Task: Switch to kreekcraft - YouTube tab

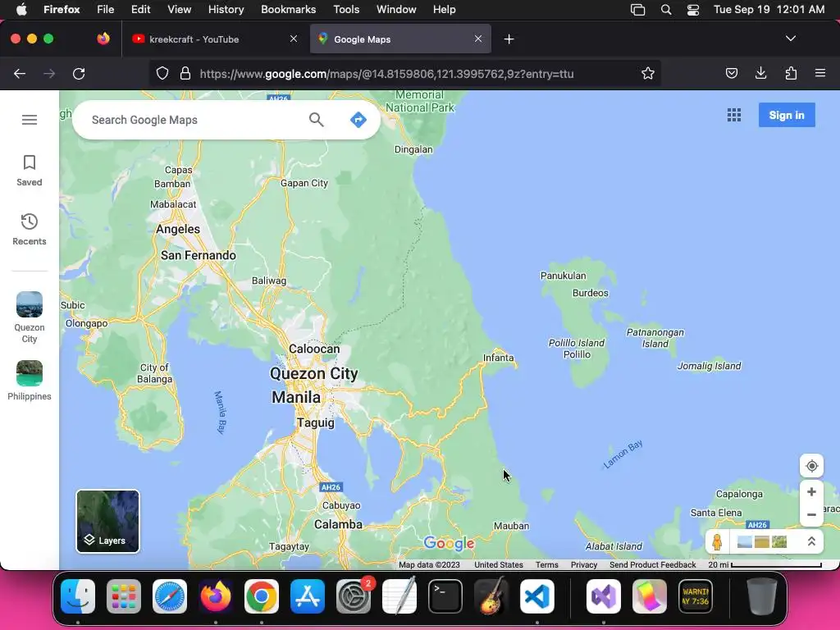Action: point(216,39)
